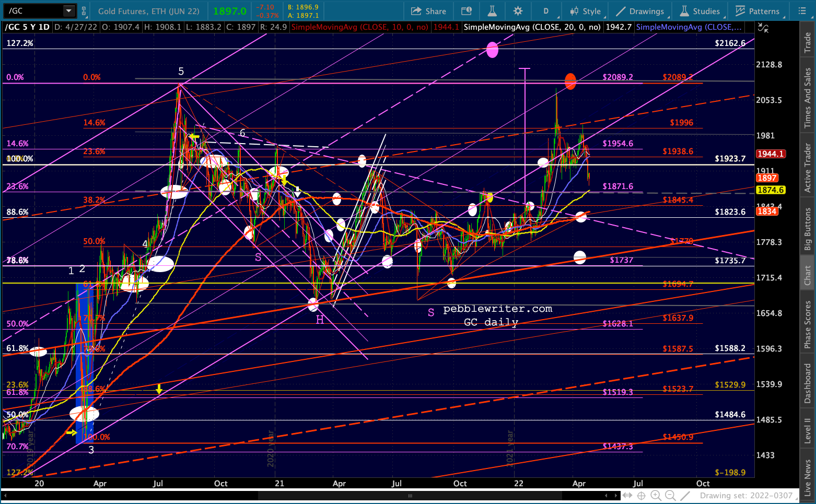Click the red oval marker at $2089.2 line
816x504 pixels.
(570, 81)
